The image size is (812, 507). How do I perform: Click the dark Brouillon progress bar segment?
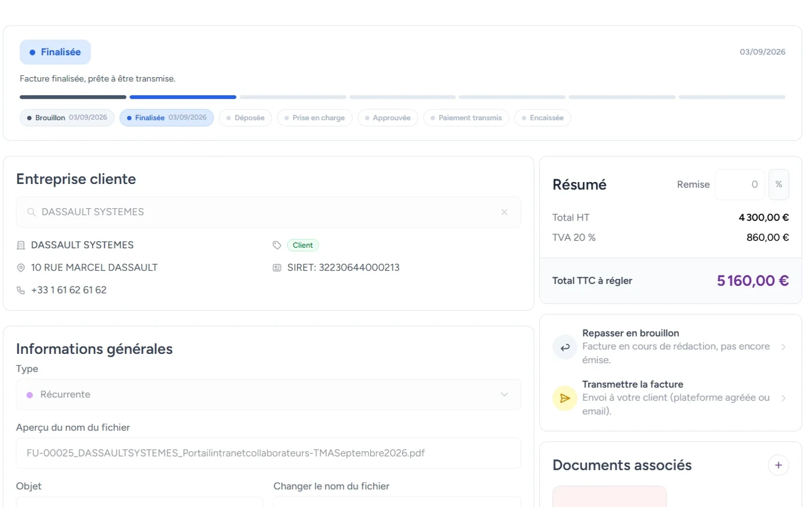click(73, 97)
